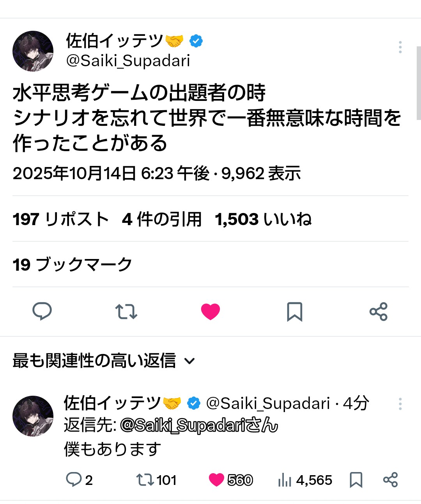Viewport: 421px width, 504px height.
Task: Bookmark the main post
Action: (295, 312)
